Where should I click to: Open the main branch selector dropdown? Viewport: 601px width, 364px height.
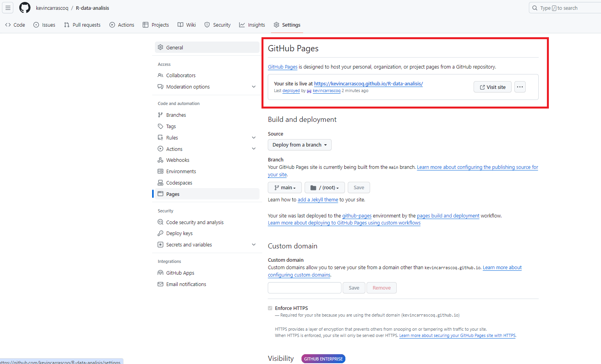pos(285,188)
